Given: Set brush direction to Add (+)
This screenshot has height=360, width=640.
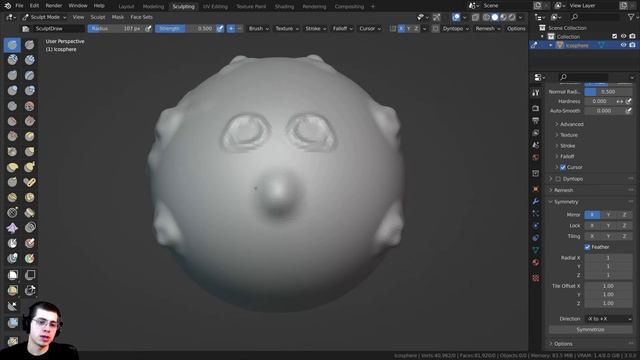Looking at the screenshot, I should click(x=231, y=29).
